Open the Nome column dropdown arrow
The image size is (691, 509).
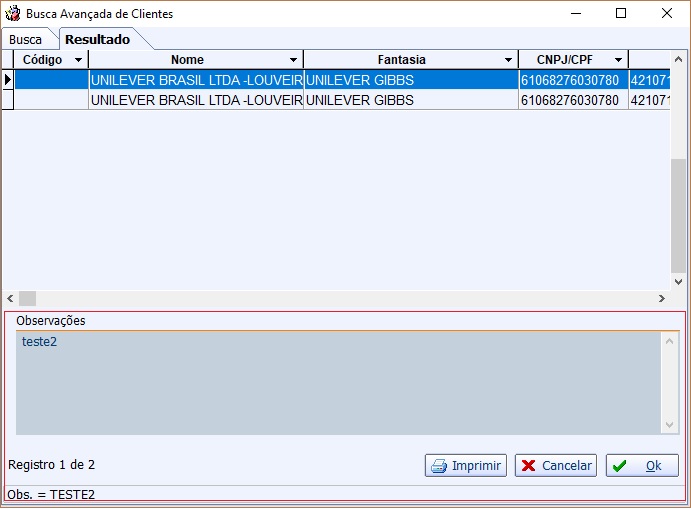(293, 60)
